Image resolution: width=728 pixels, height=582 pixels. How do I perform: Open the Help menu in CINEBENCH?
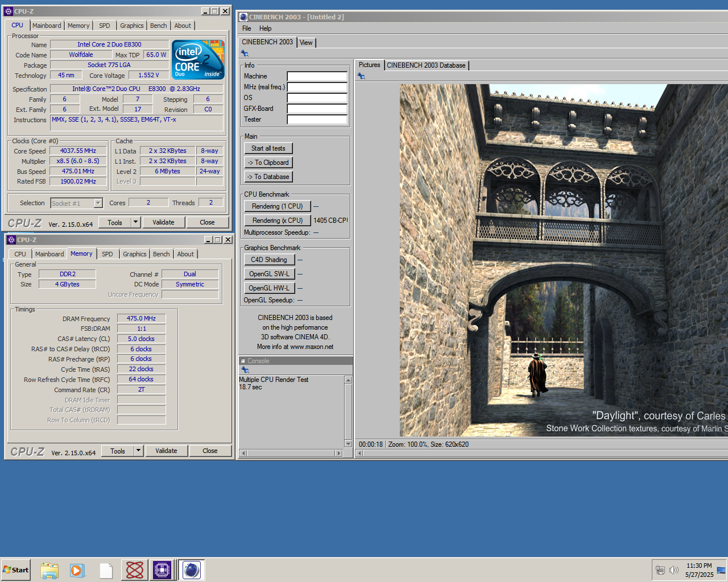point(265,28)
